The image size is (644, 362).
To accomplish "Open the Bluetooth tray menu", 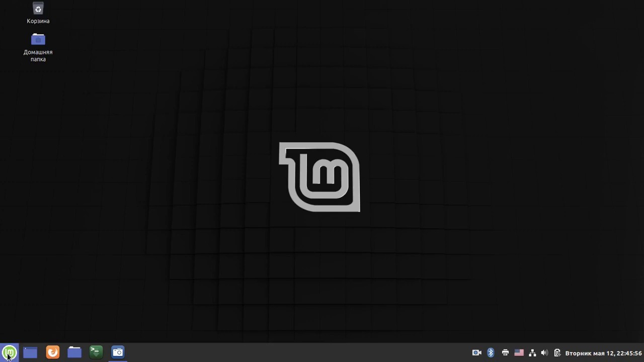I will click(x=491, y=353).
